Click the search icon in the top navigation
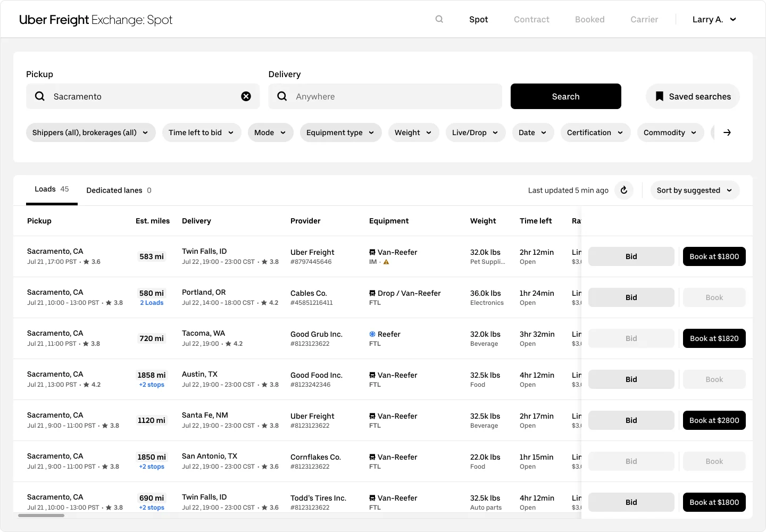Viewport: 766px width, 532px height. (439, 19)
